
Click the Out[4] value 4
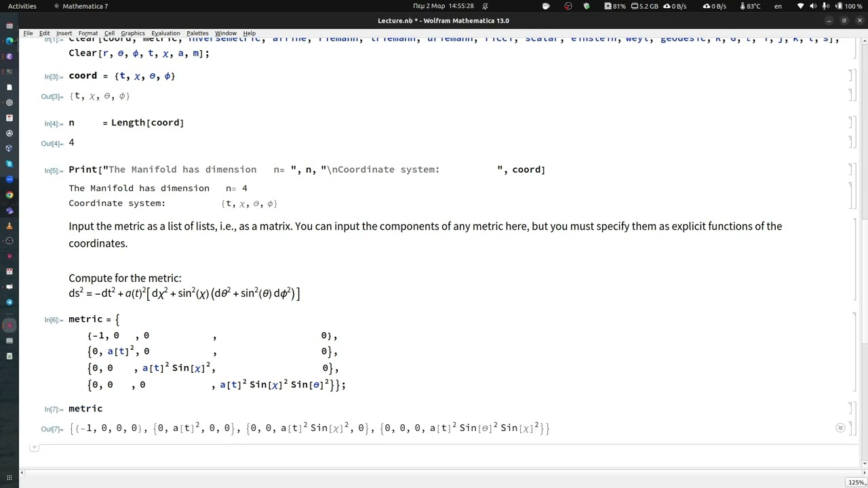(71, 142)
